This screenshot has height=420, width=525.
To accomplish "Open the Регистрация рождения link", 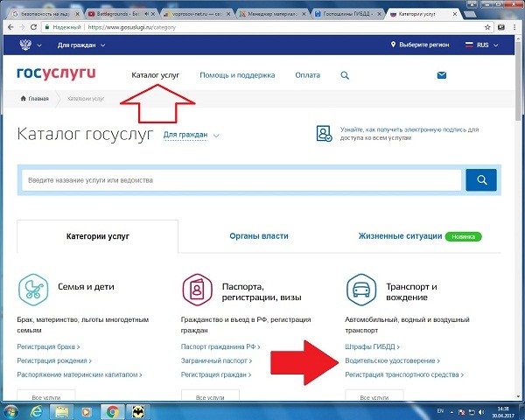I will tap(54, 360).
